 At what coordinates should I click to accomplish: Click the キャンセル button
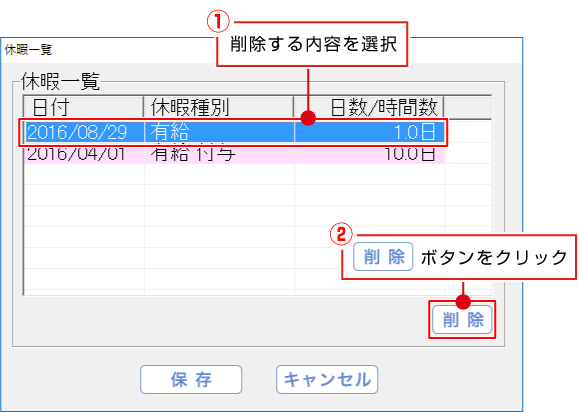click(x=327, y=380)
